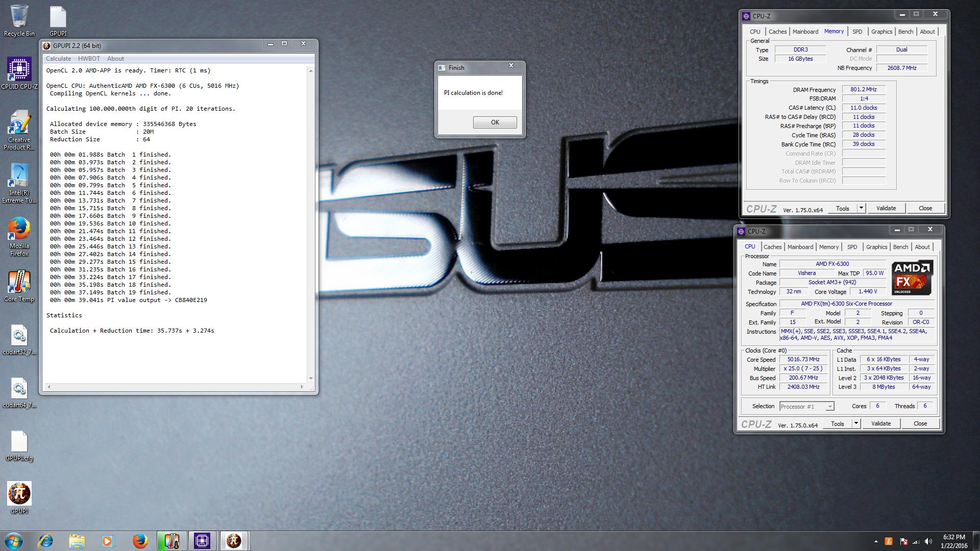Click Tools button in upper CPU-Z window

(x=843, y=208)
